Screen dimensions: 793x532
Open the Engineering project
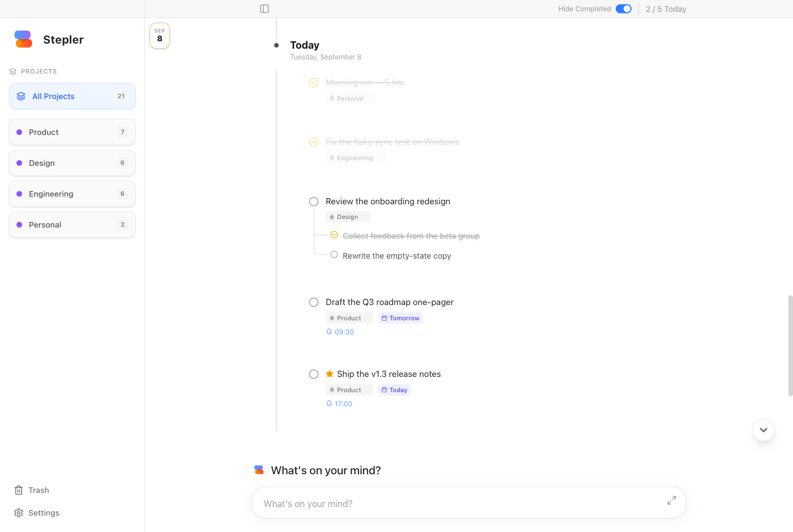(72, 194)
